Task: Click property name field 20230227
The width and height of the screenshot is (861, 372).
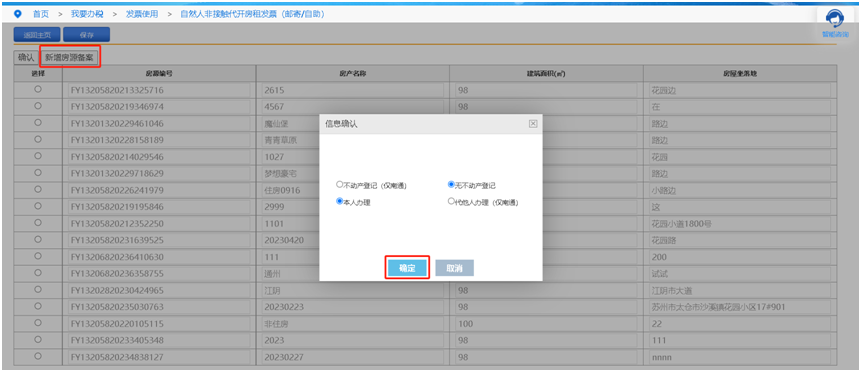Action: coord(353,358)
